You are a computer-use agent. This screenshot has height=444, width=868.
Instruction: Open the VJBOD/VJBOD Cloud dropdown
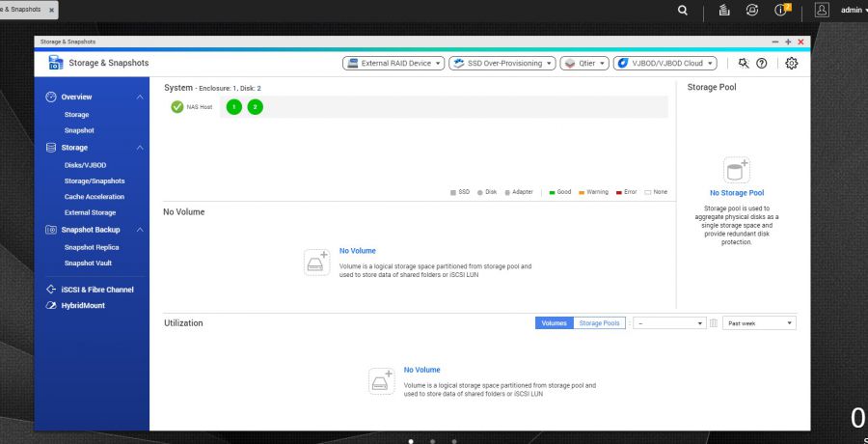[665, 63]
